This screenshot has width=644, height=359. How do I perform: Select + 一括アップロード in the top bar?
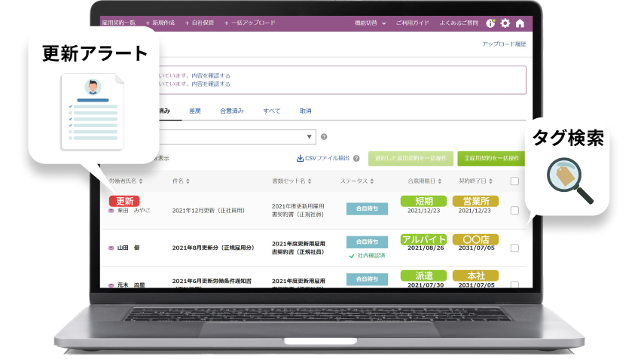pos(250,23)
